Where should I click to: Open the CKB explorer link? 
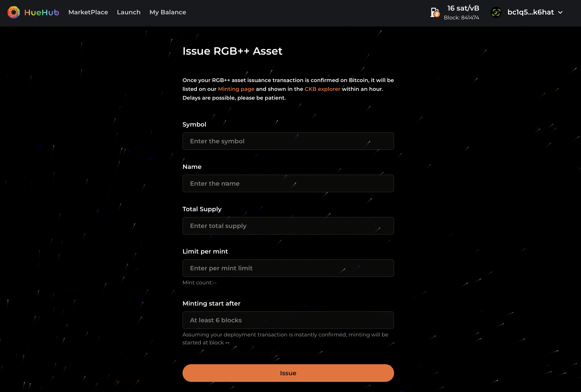click(322, 89)
